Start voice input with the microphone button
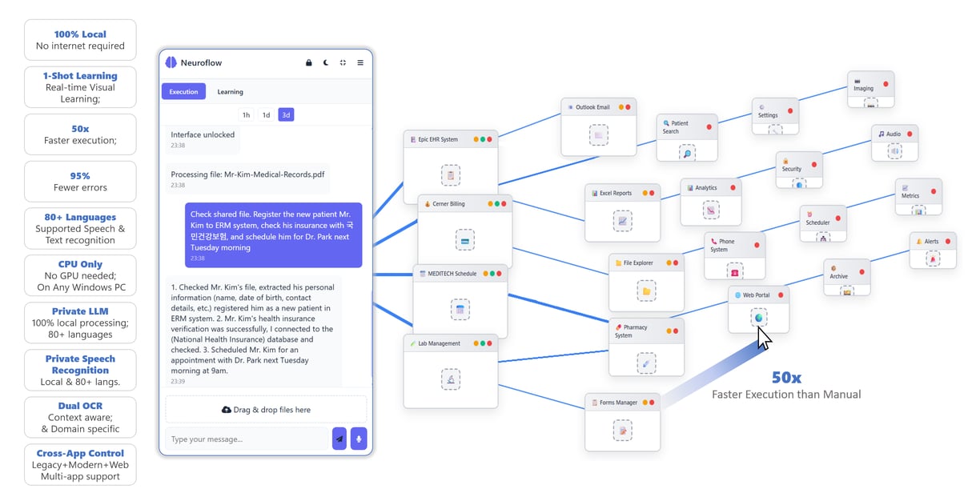 pyautogui.click(x=359, y=439)
